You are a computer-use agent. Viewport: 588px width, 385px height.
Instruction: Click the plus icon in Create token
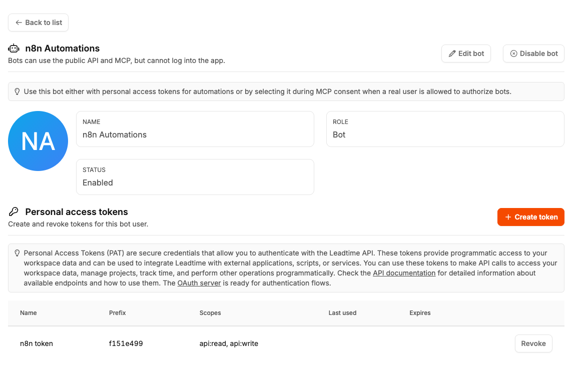click(508, 217)
